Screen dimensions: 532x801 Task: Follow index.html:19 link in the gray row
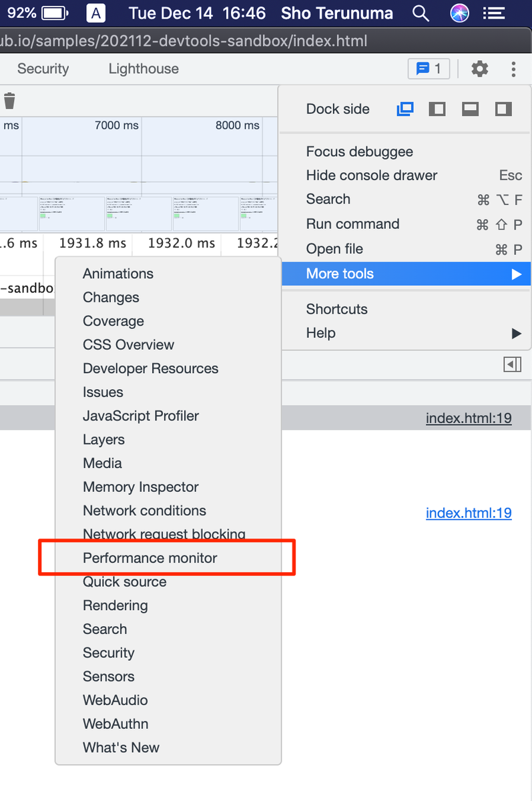click(x=469, y=419)
